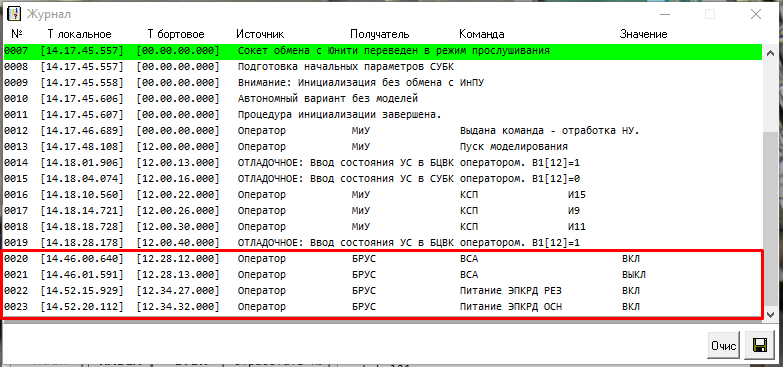
Task: Clear the log with Очис button
Action: point(724,346)
